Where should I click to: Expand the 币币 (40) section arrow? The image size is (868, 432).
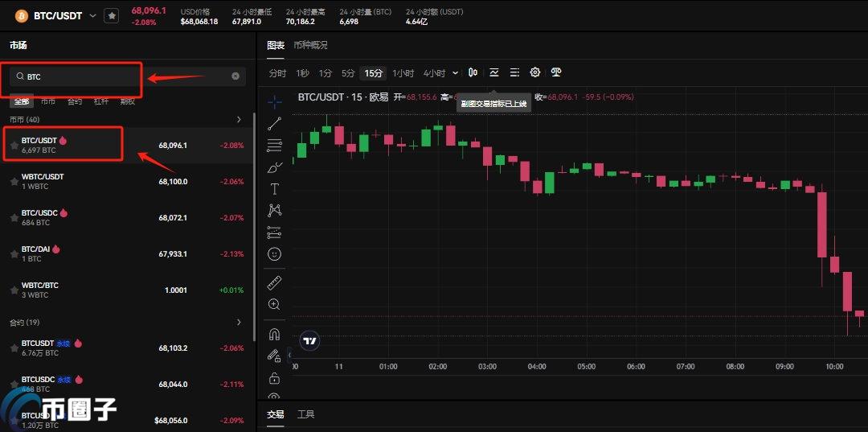239,120
